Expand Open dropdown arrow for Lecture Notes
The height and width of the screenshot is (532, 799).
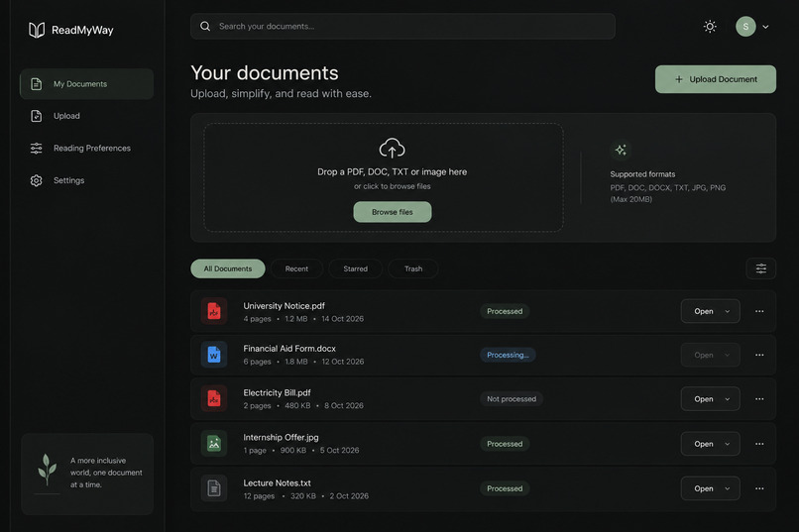coord(728,489)
